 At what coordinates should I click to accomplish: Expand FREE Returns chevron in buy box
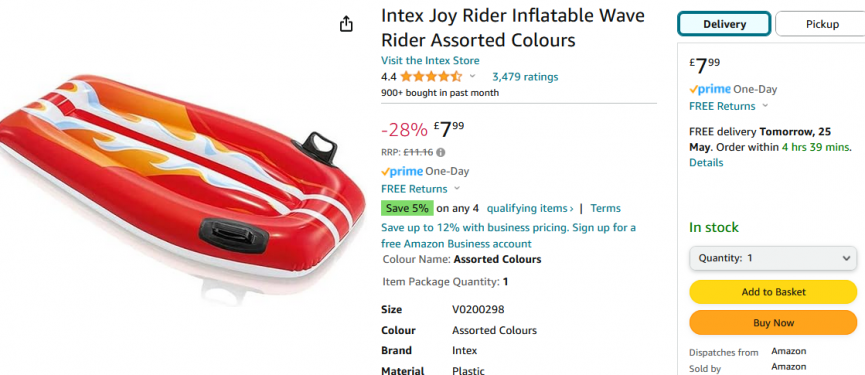(x=765, y=106)
